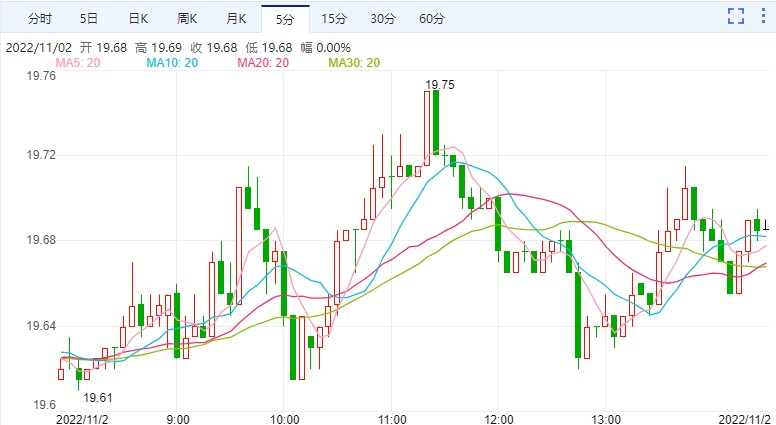Select the active 5分 tab
The image size is (776, 425).
tap(285, 19)
